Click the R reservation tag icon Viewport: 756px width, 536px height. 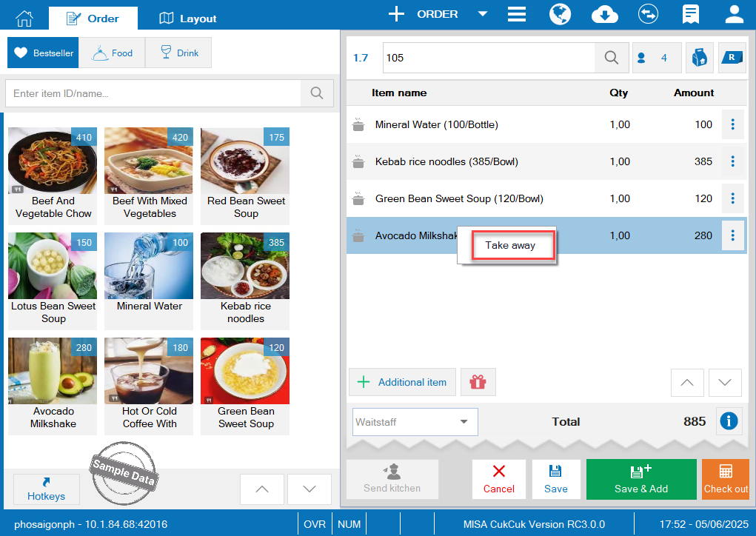click(732, 58)
